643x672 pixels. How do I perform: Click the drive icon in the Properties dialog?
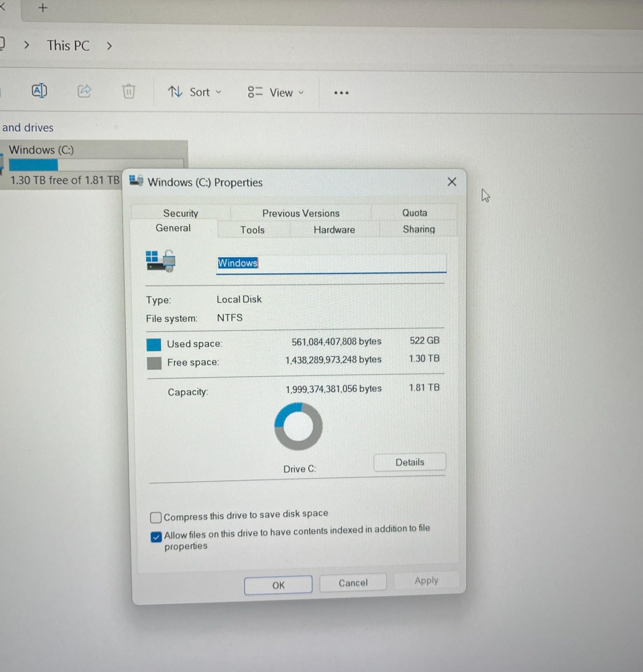click(160, 261)
